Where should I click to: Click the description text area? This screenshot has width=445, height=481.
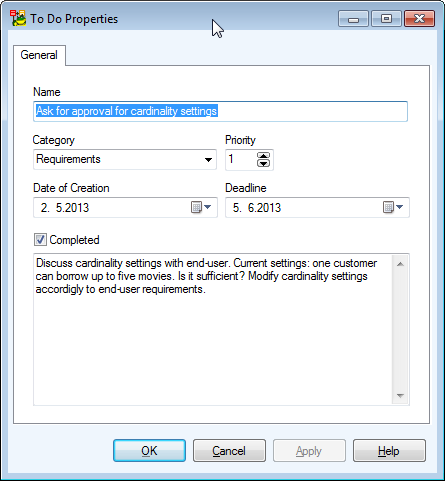click(x=213, y=329)
